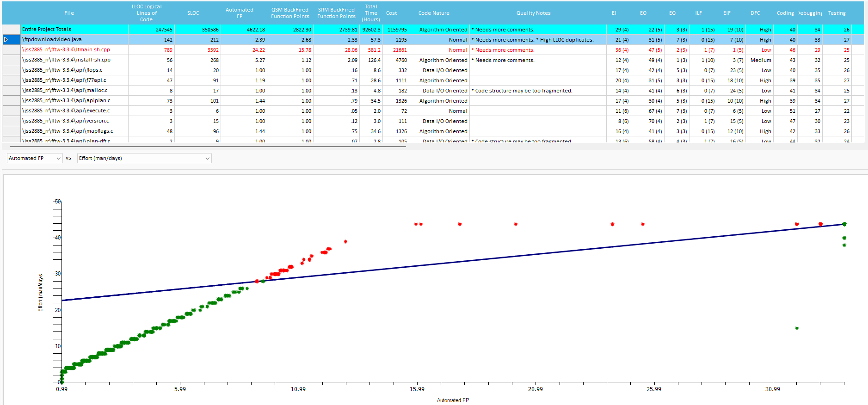Click the lowest green outlier point on chart

(x=797, y=328)
